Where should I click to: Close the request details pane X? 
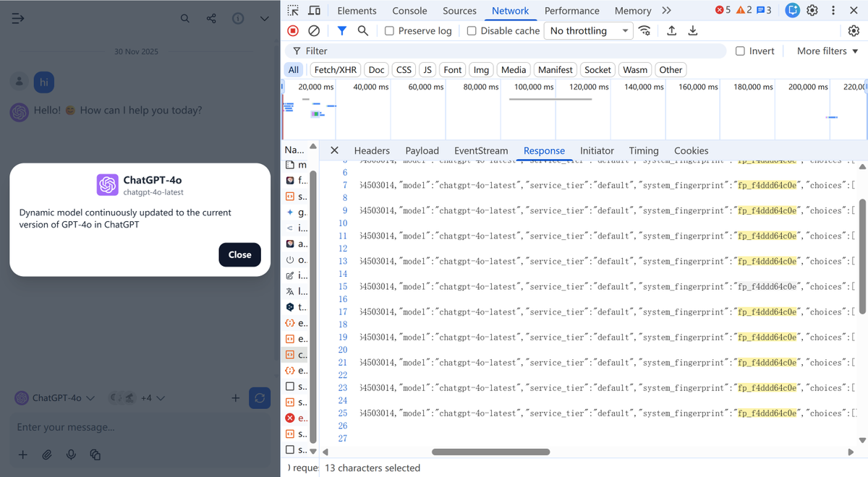(334, 150)
